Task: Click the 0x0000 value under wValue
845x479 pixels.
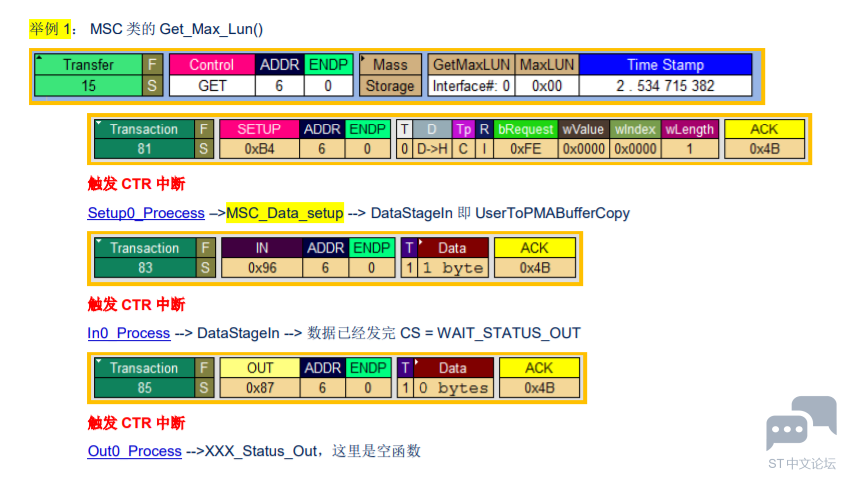Action: pos(584,149)
